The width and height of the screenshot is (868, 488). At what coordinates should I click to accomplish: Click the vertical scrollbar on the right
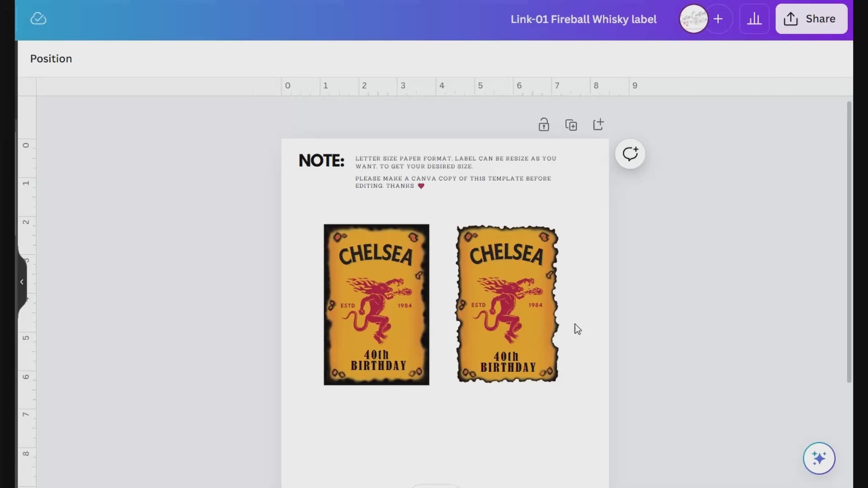849,242
